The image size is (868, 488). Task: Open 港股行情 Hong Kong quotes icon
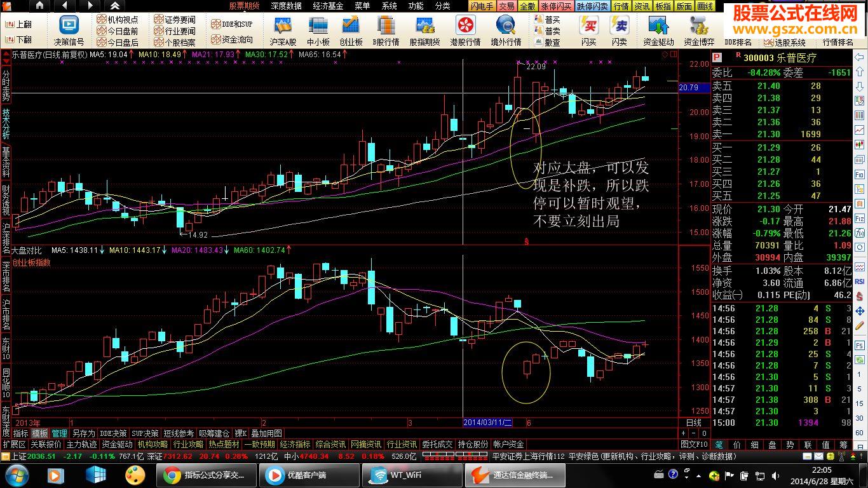[465, 30]
